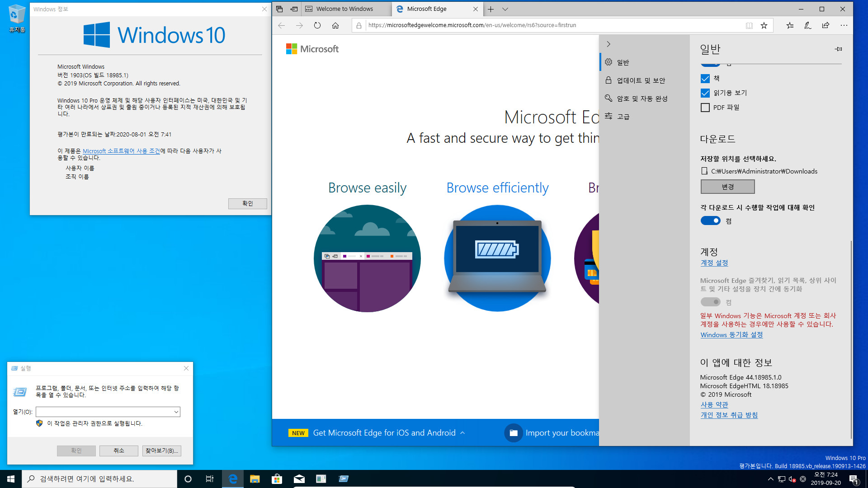Check the 책 checkbox in 일반 settings
Screen dimensions: 868x488
pos(705,78)
